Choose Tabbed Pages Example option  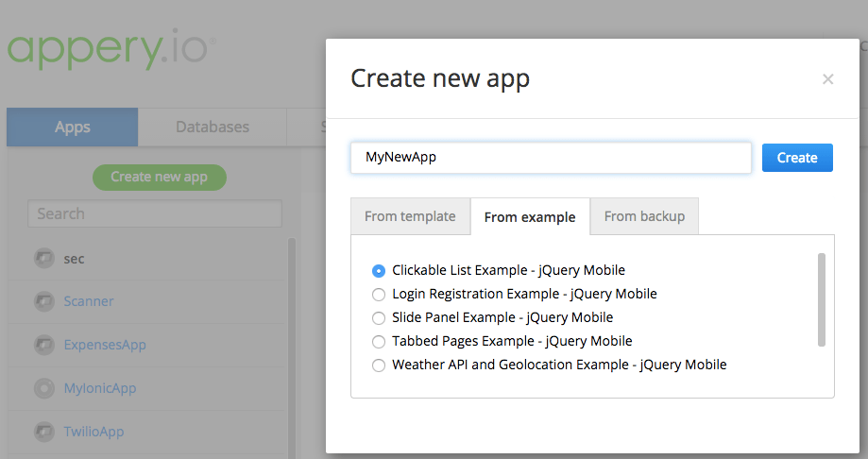[x=379, y=341]
